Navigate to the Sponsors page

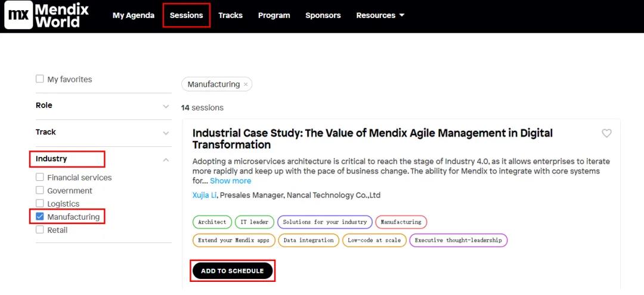323,16
